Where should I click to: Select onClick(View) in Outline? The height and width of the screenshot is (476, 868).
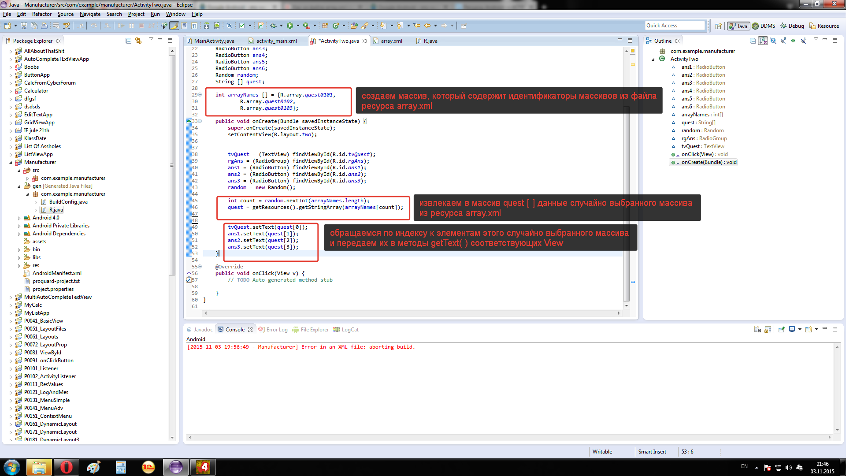[x=704, y=154]
